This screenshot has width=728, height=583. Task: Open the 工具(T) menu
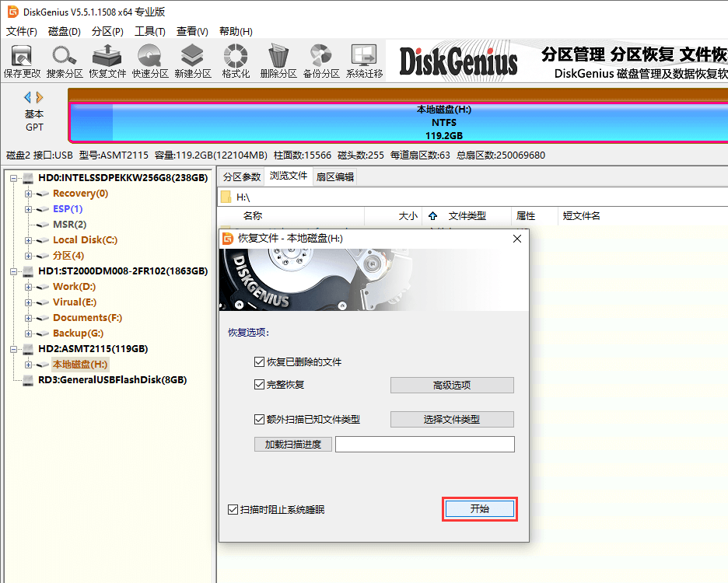149,31
